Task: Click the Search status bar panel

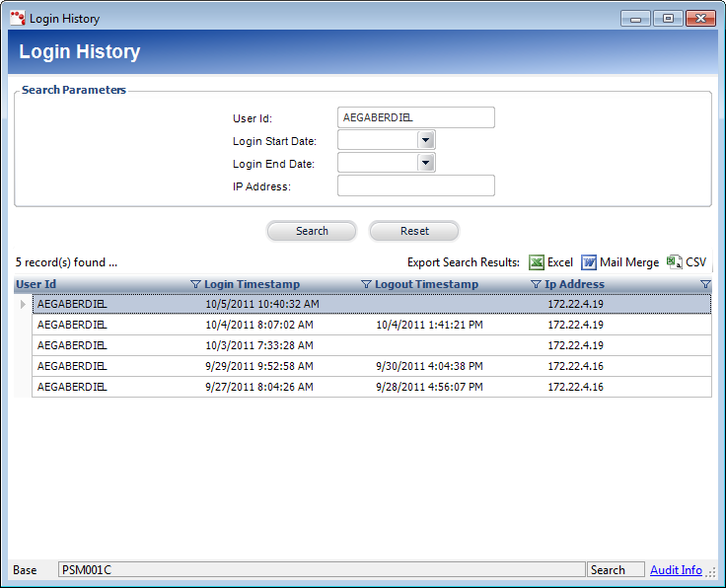Action: point(616,569)
